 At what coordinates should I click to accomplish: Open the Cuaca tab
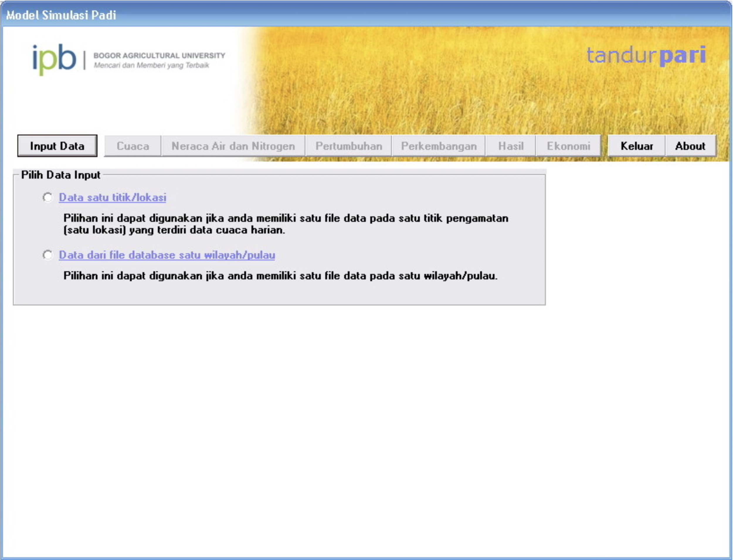click(133, 146)
